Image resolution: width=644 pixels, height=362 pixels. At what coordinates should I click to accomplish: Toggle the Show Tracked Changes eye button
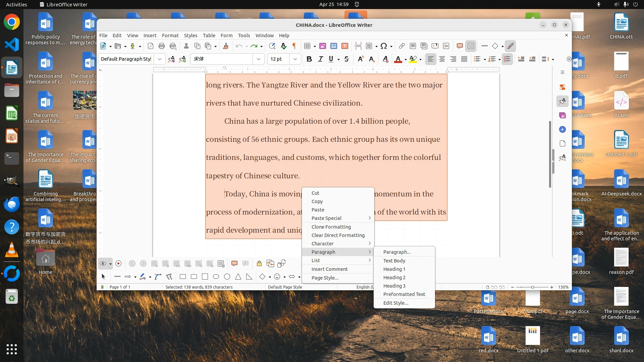103,264
